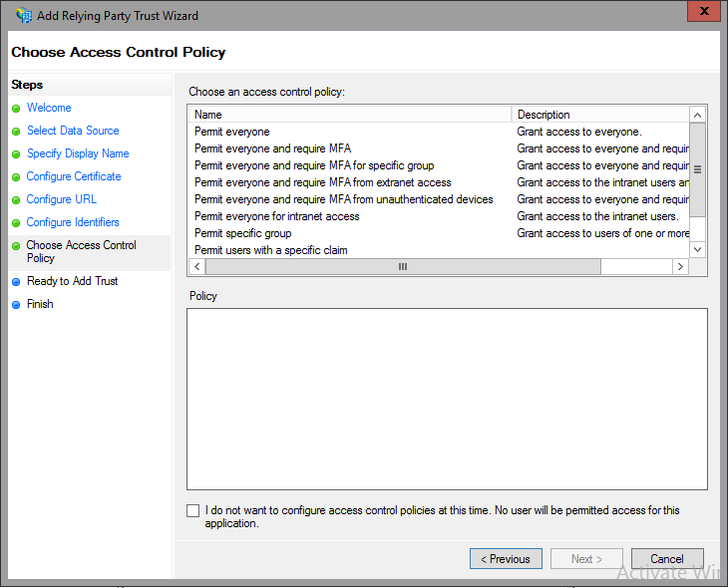Select Permit everyone and require MFA policy
The width and height of the screenshot is (728, 588).
[272, 148]
